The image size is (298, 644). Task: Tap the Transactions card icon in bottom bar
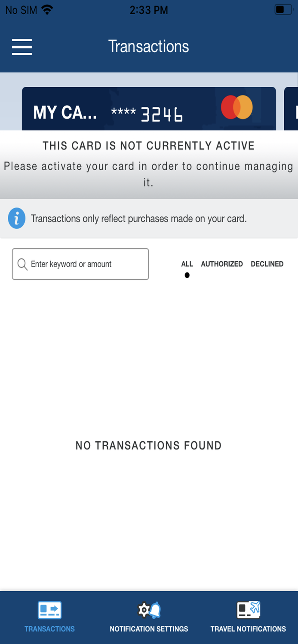click(49, 609)
